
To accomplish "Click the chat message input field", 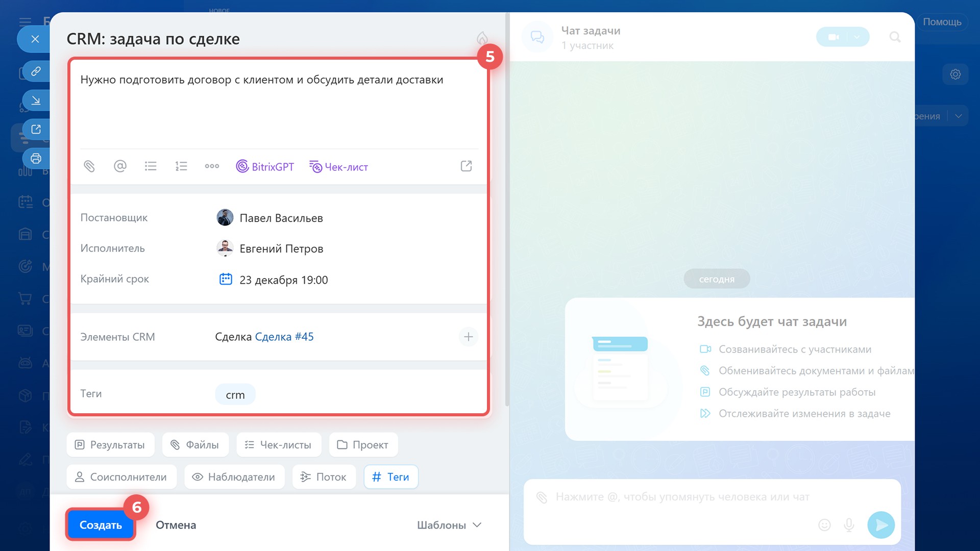I will tap(682, 497).
